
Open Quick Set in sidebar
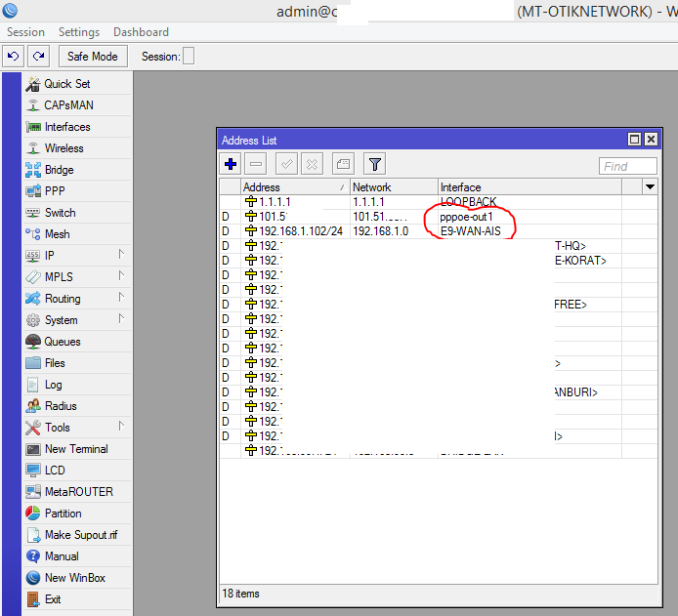coord(77,84)
